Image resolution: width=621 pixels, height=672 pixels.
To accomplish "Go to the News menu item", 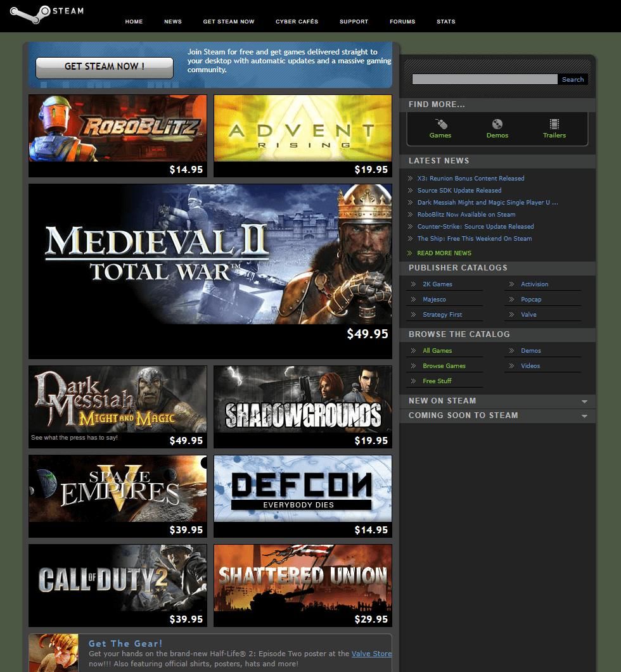I will click(173, 22).
